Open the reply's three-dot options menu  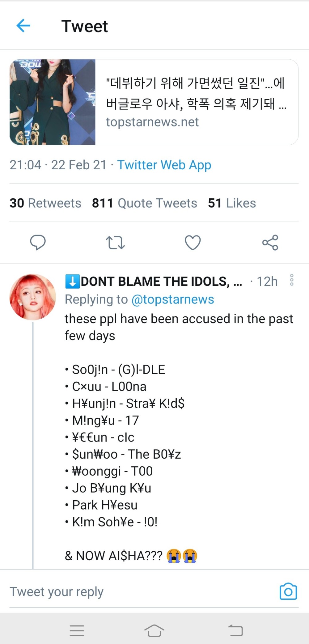(x=291, y=280)
